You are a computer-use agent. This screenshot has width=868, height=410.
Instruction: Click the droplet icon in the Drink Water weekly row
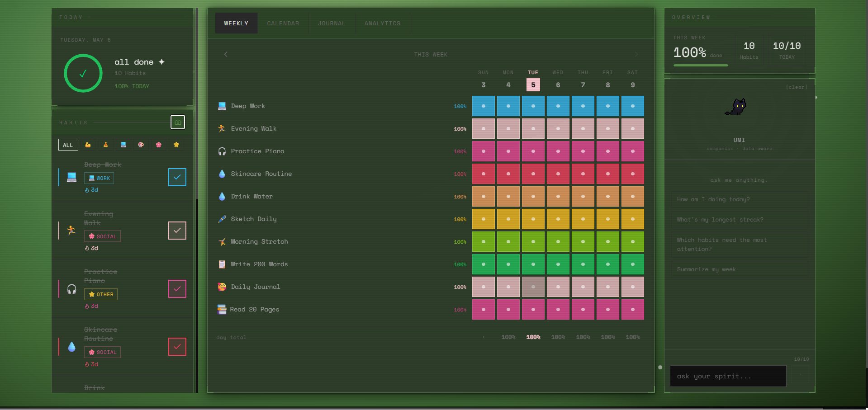(222, 196)
